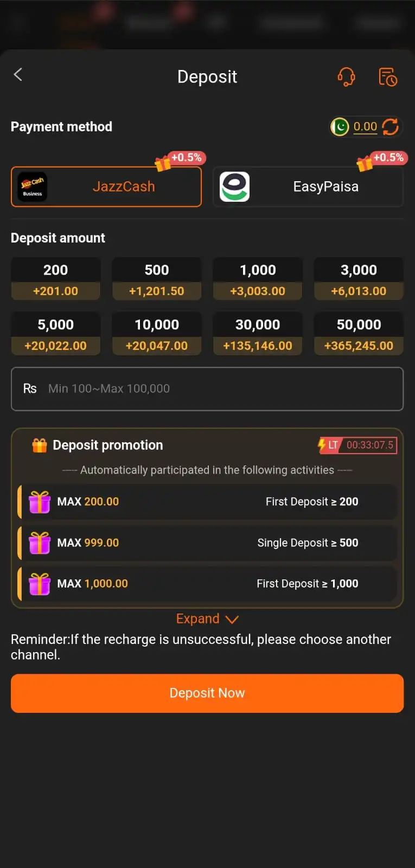The height and width of the screenshot is (868, 415).
Task: Click the +0.5% bonus badge on EasyPaisa
Action: click(x=389, y=158)
